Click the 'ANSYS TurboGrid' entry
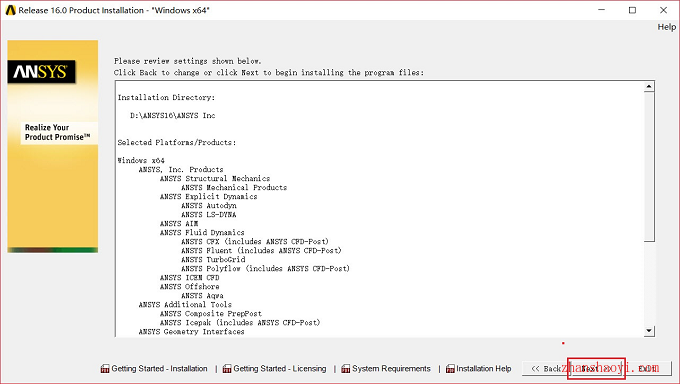 213,260
